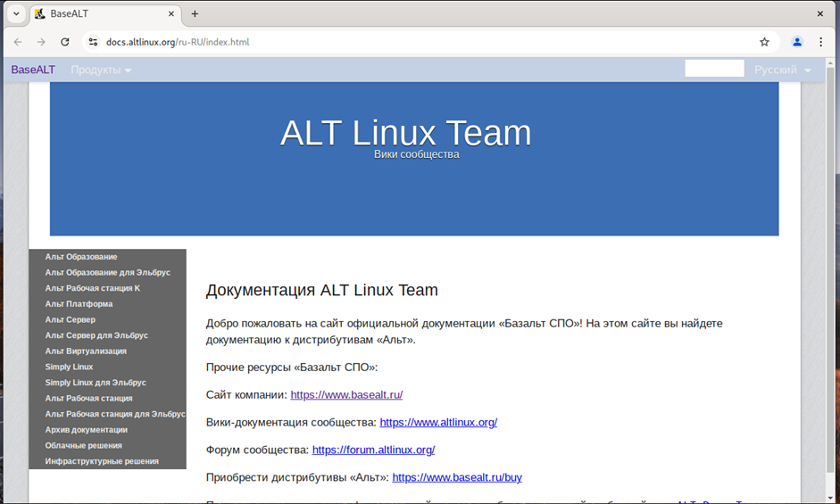Open the https://www.basealt.ru/ link
Viewport: 840px width, 504px height.
pos(346,394)
